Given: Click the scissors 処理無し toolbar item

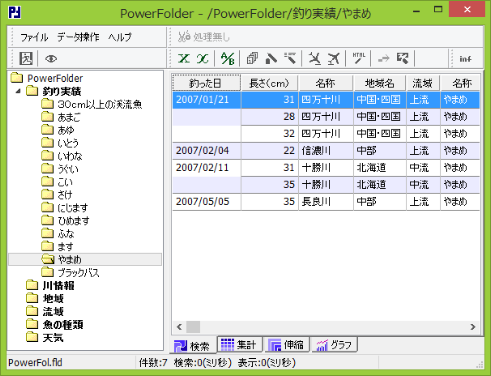Looking at the screenshot, I should tap(204, 37).
